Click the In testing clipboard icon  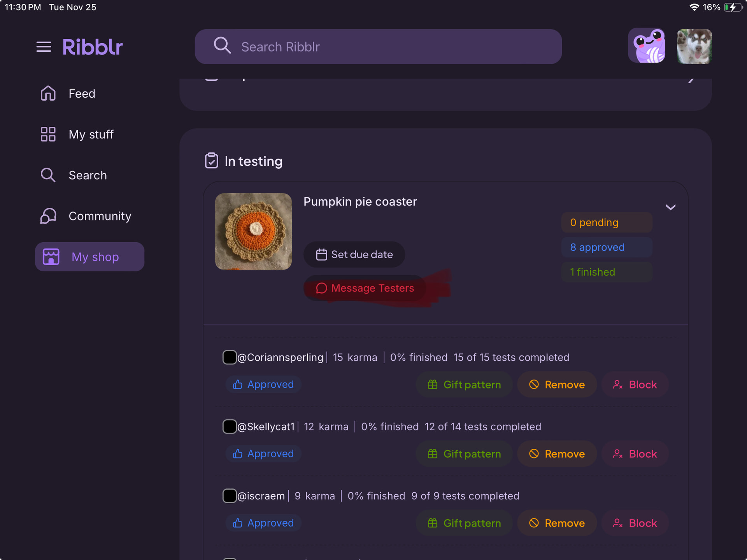pyautogui.click(x=211, y=161)
